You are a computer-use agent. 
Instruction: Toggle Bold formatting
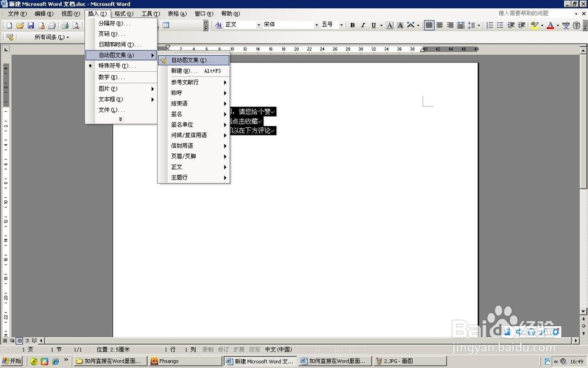(x=352, y=25)
